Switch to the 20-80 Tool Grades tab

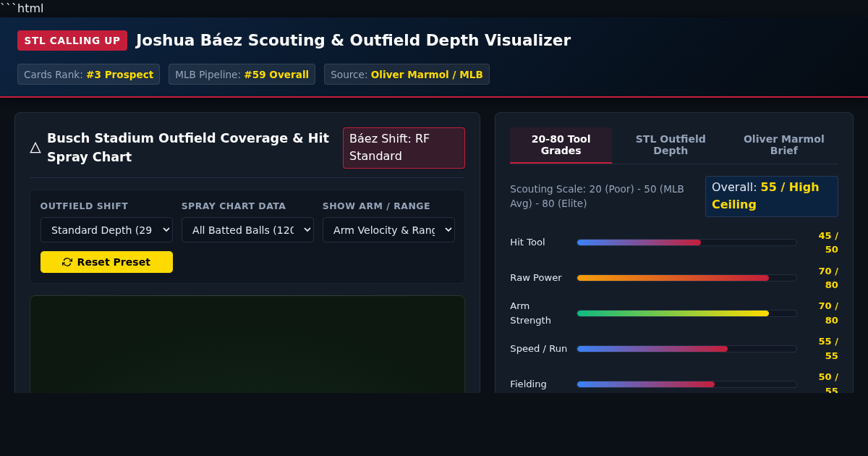pos(561,145)
